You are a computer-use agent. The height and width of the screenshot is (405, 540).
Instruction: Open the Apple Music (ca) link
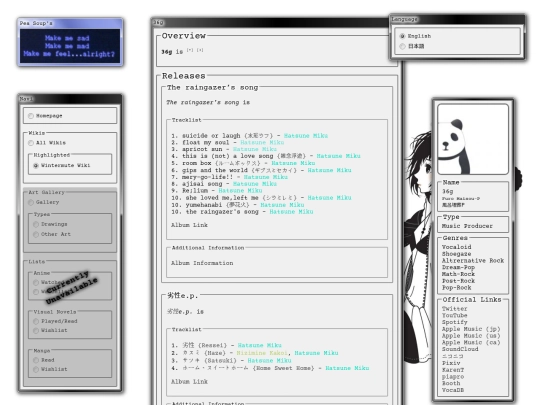coord(471,343)
